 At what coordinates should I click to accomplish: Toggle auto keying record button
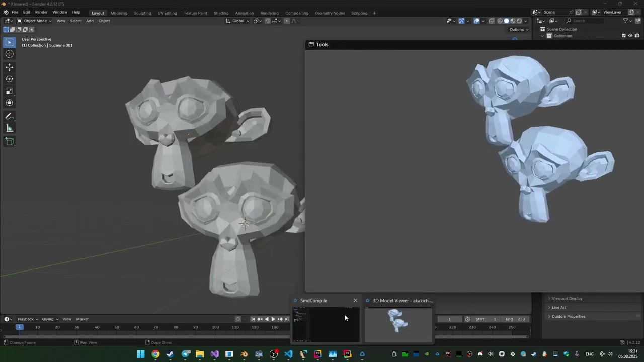point(238,319)
